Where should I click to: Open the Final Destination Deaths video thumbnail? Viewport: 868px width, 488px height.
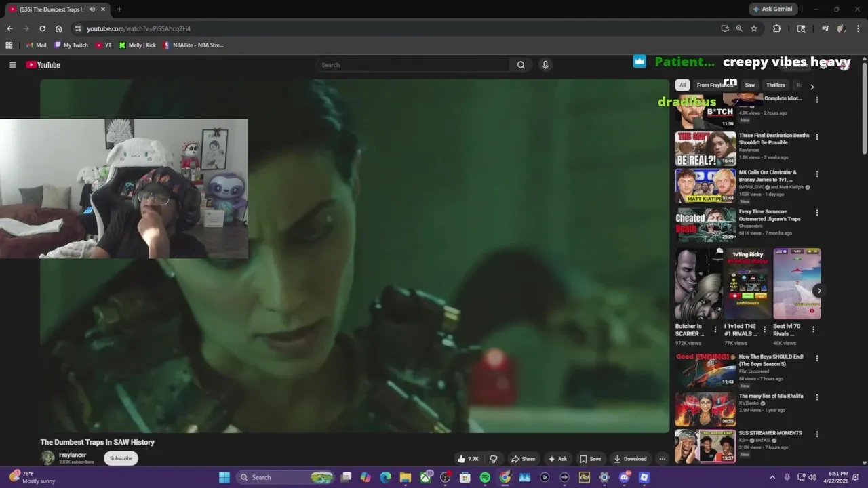pos(705,149)
